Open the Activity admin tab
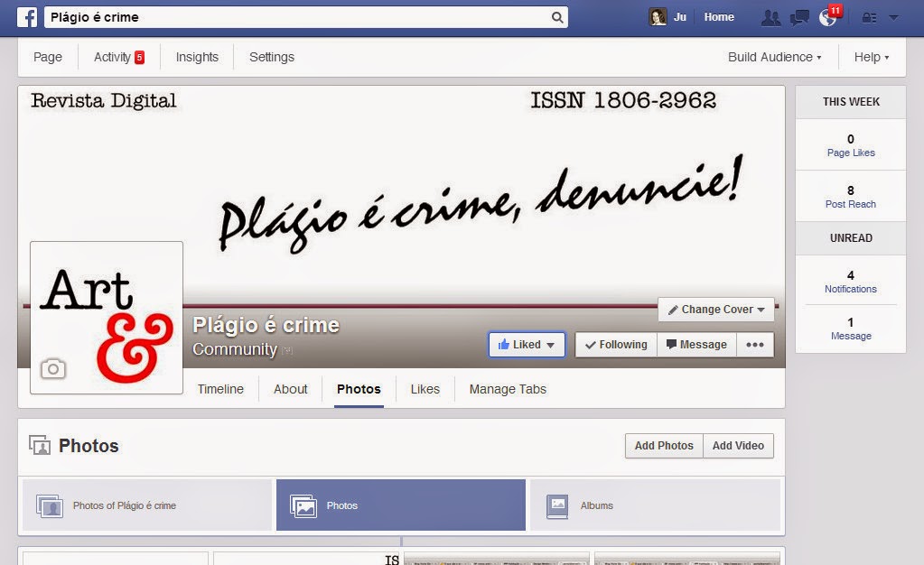 point(112,57)
